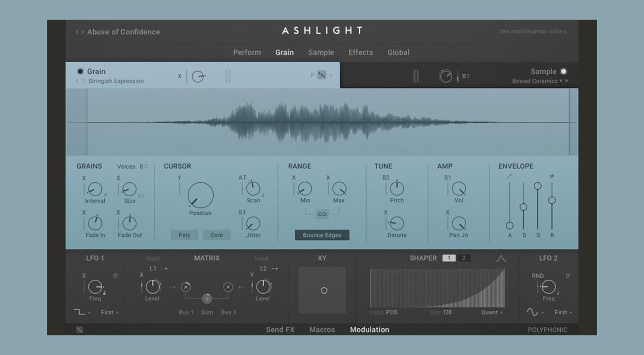Toggle the Grain layer power button

coord(80,71)
